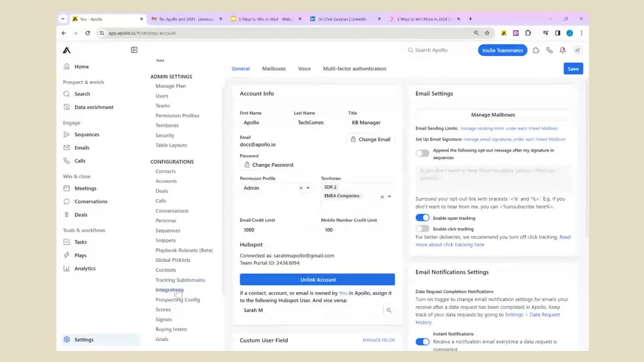Open the Emails envelope icon
This screenshot has height=362, width=644.
click(67, 147)
